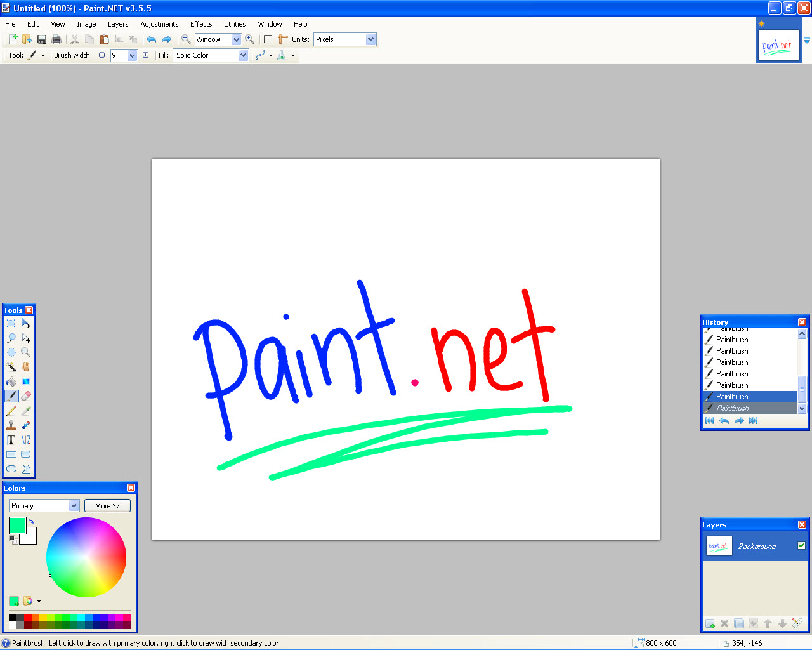This screenshot has height=650, width=812.
Task: Open the zoom level Window dropdown
Action: pyautogui.click(x=236, y=39)
